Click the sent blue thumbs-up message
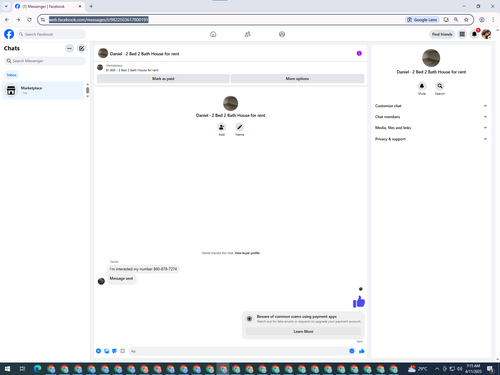This screenshot has height=375, width=500. [x=359, y=302]
